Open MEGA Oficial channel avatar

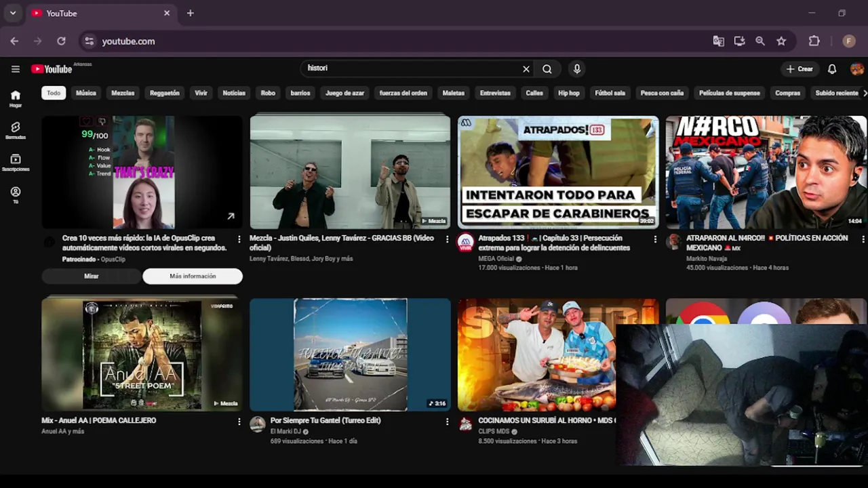tap(466, 243)
